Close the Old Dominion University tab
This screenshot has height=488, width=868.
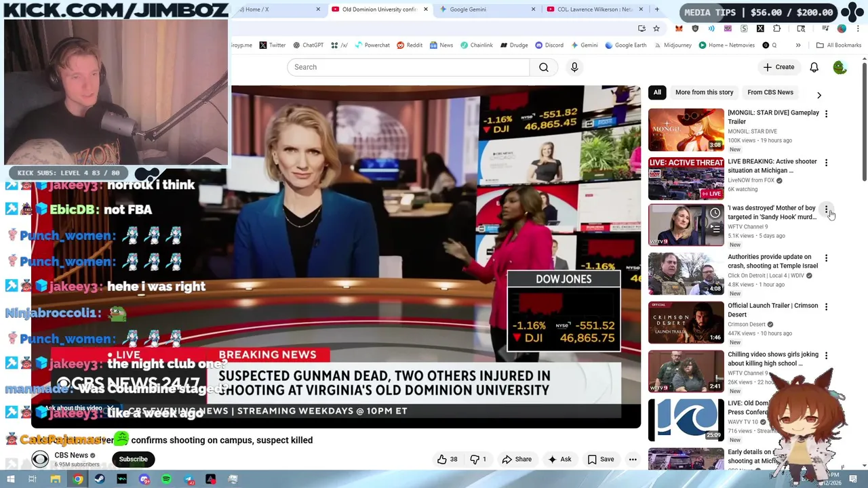tap(426, 9)
